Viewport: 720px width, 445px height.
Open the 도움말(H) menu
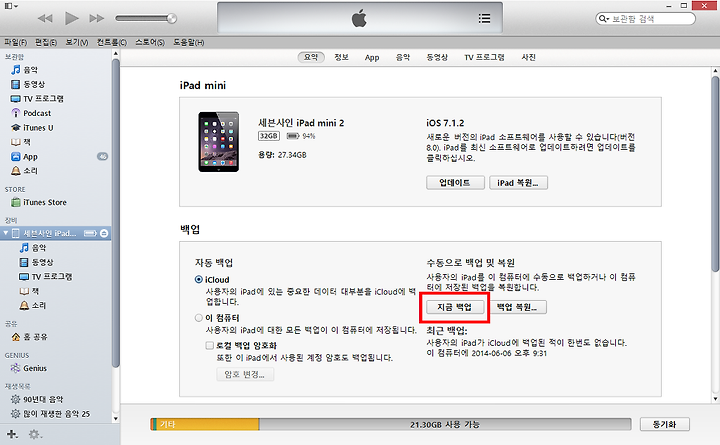188,42
